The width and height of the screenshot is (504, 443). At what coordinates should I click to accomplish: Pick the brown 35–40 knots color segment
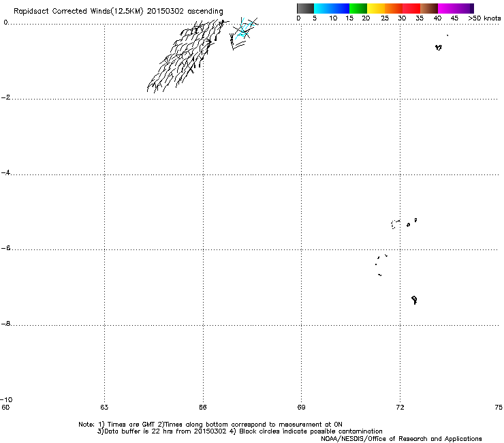tap(429, 8)
